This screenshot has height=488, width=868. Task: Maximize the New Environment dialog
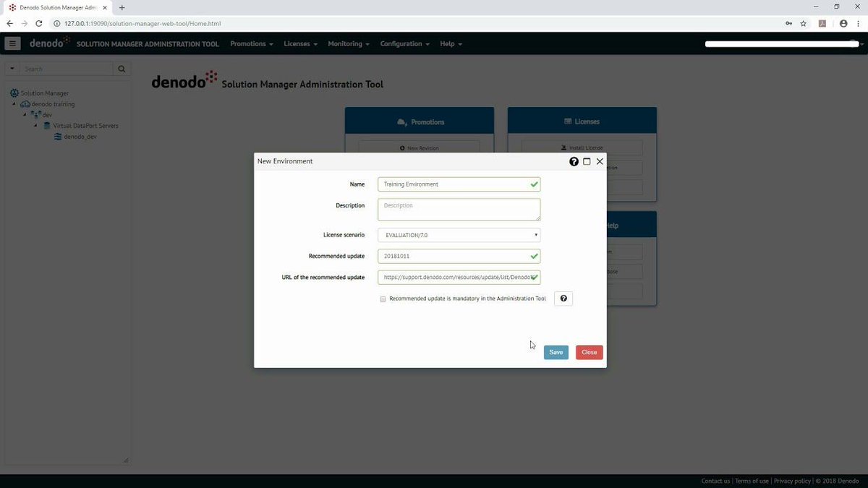[x=587, y=161]
